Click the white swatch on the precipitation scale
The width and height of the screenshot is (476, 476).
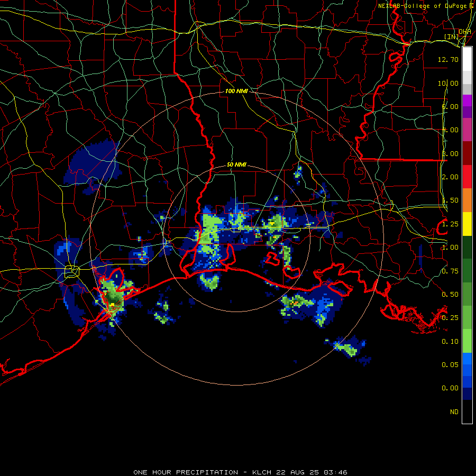point(467,59)
